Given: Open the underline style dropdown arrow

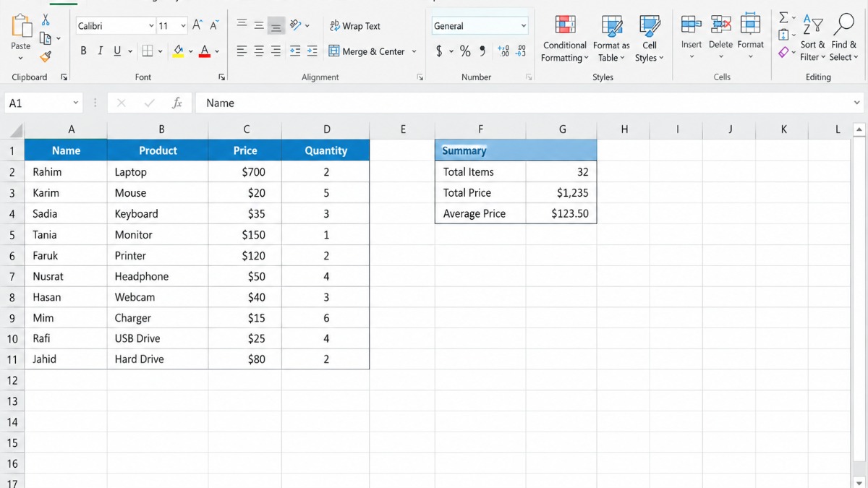Looking at the screenshot, I should 130,52.
